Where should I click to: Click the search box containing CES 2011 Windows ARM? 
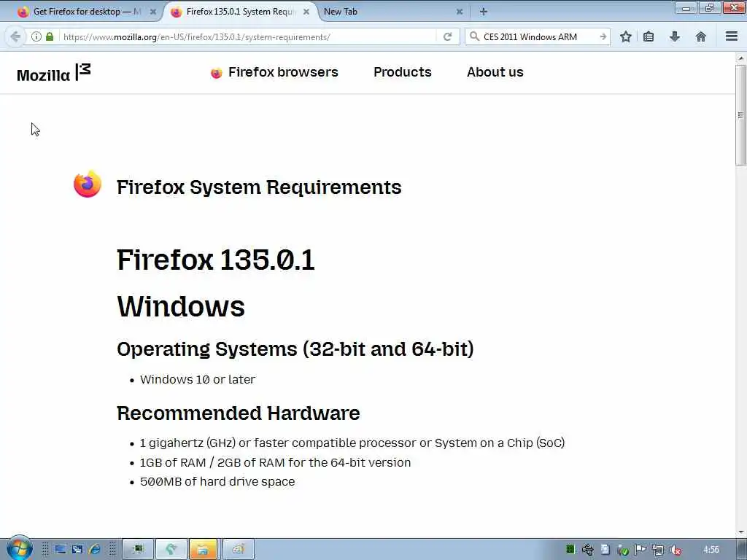pos(538,36)
